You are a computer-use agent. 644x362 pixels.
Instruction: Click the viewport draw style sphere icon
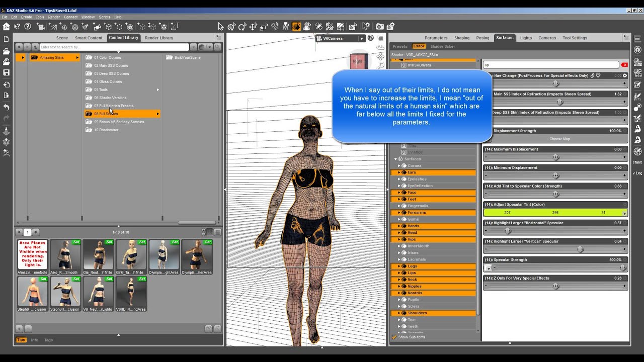pyautogui.click(x=371, y=38)
